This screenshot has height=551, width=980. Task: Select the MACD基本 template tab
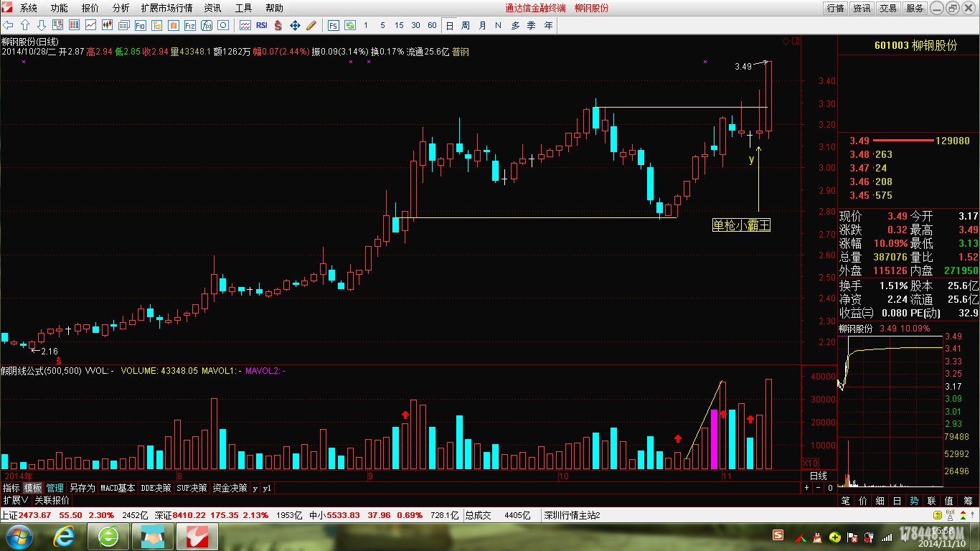point(118,488)
